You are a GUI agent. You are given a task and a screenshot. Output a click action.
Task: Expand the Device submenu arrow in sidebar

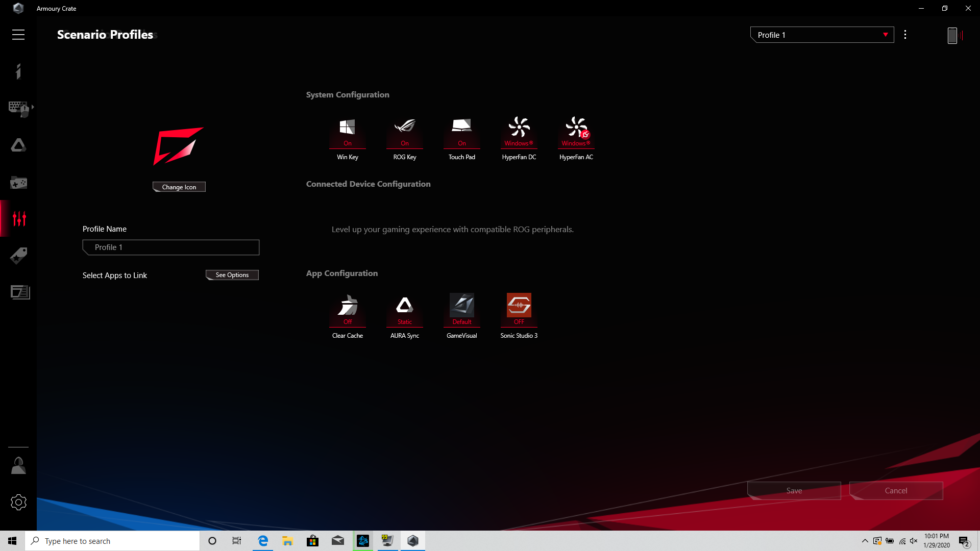coord(33,107)
